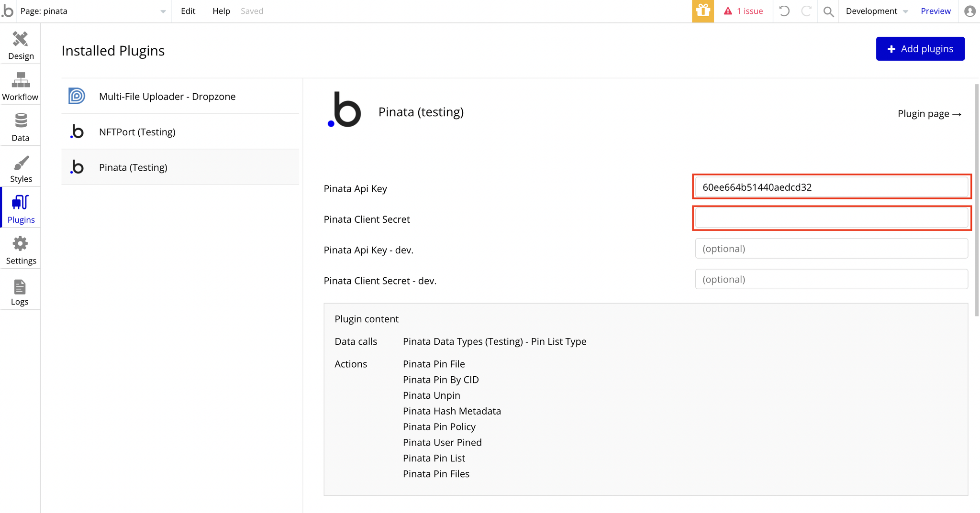Click the Actions label
Viewport: 980px width, 513px height.
point(350,364)
